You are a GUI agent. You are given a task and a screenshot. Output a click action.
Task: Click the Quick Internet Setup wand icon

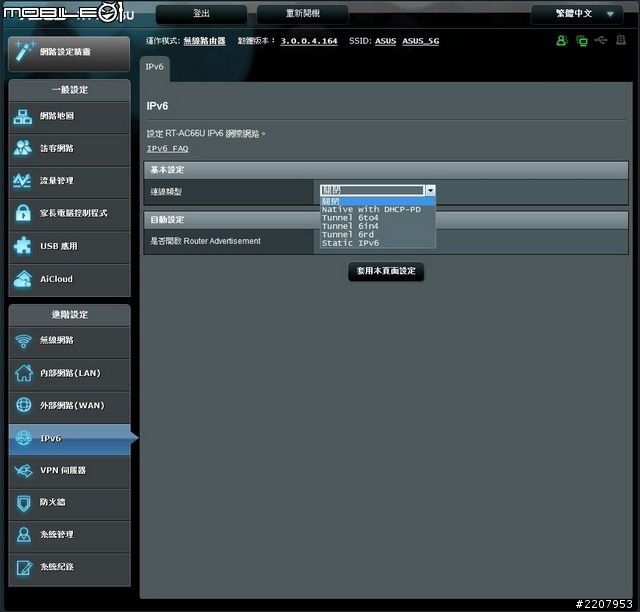(x=23, y=50)
